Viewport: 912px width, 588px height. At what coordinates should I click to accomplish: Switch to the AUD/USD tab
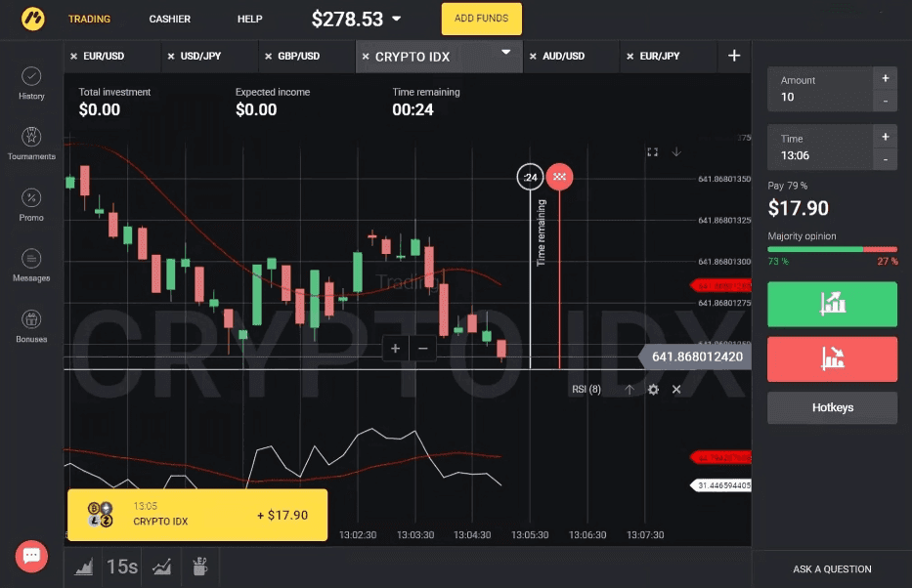(x=563, y=57)
